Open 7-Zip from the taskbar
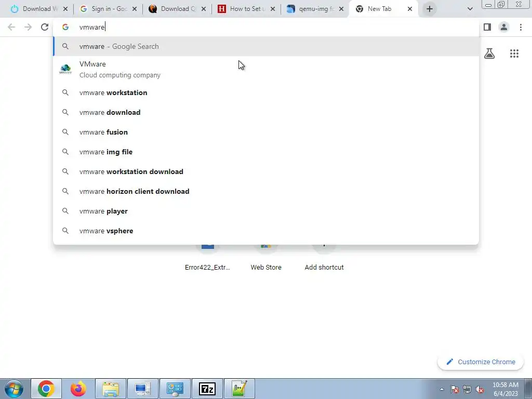This screenshot has height=399, width=532. point(207,389)
